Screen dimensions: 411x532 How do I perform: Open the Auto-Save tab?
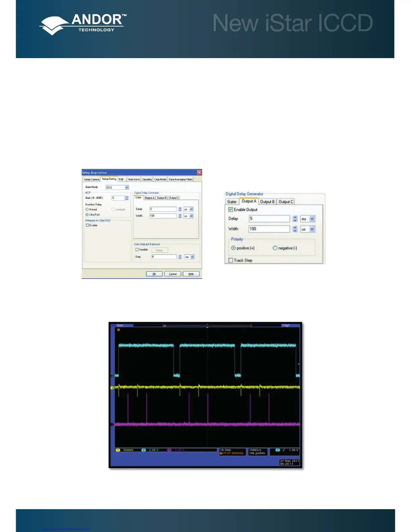point(134,179)
